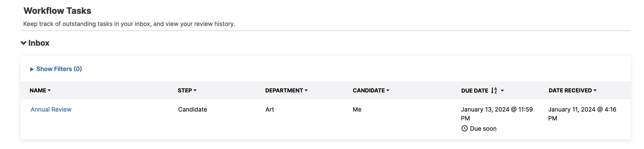Click the Art department cell in the row

pyautogui.click(x=269, y=109)
